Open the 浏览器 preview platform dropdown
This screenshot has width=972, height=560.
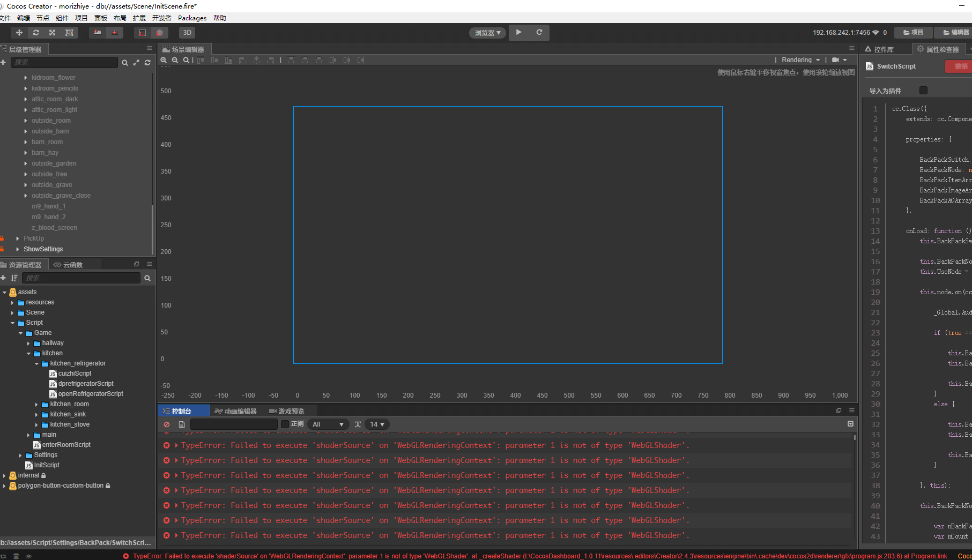click(487, 33)
